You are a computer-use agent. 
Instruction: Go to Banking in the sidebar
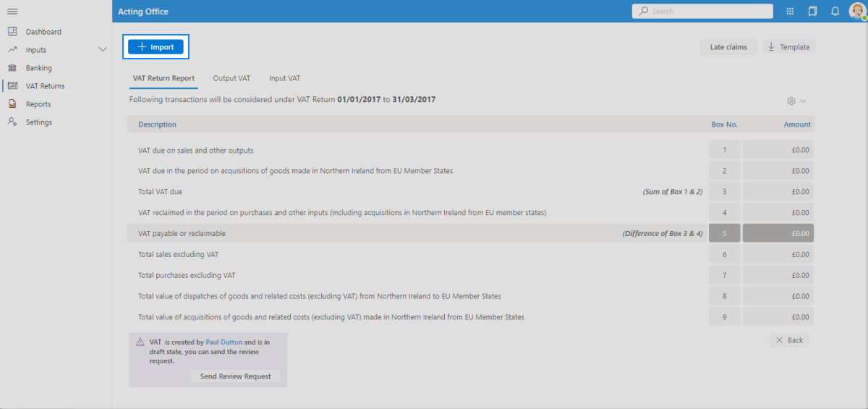39,68
